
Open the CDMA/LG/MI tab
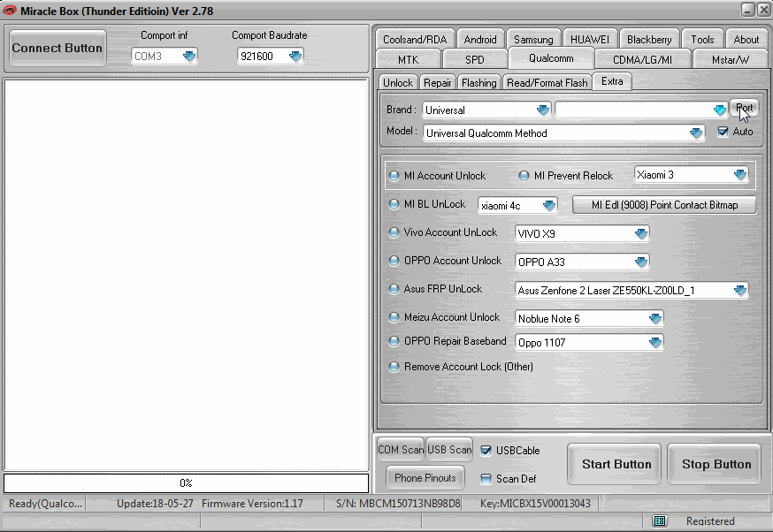coord(642,59)
